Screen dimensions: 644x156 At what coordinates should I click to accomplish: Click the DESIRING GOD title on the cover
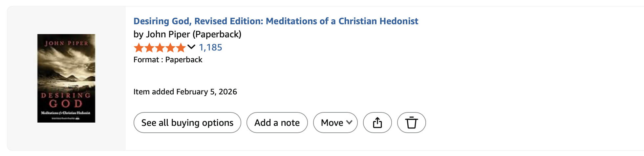[66, 100]
